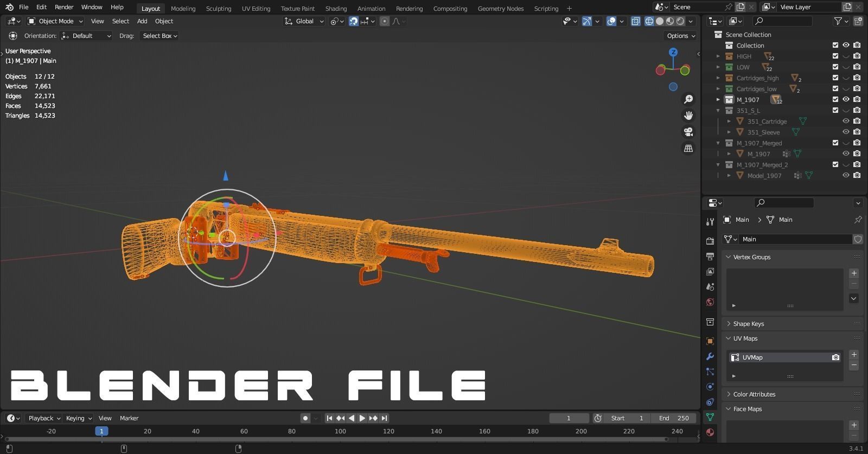The width and height of the screenshot is (868, 454).
Task: Click Blender logo menu
Action: point(9,7)
